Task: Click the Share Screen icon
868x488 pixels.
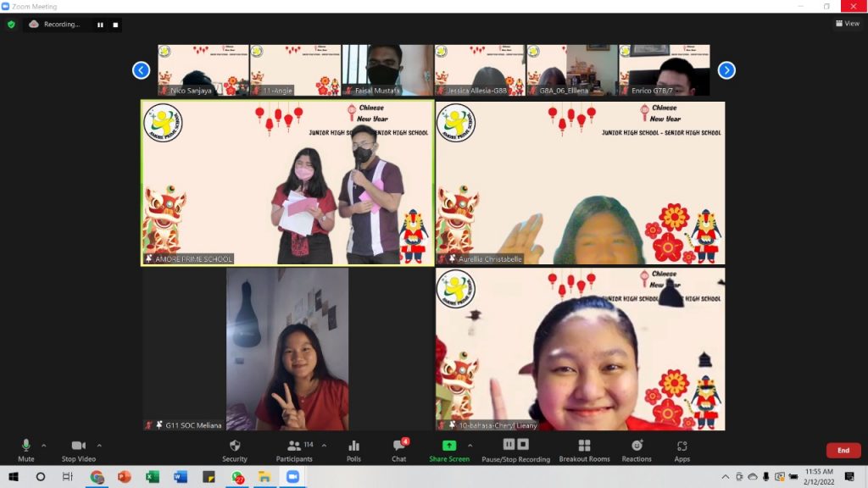Action: [x=448, y=446]
